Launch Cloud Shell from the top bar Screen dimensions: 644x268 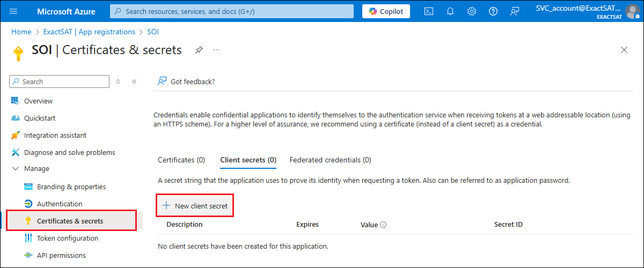[429, 11]
